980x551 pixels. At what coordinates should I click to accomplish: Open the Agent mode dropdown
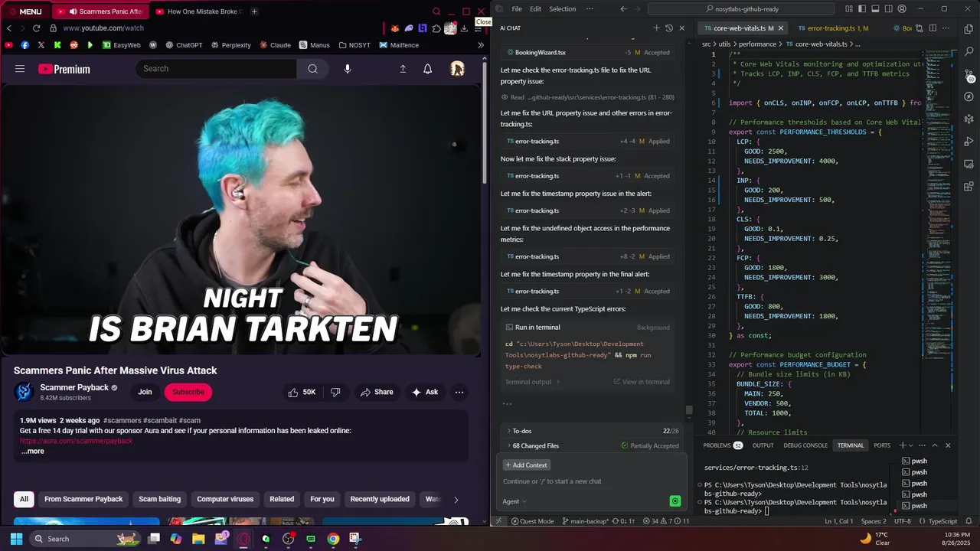pyautogui.click(x=514, y=501)
